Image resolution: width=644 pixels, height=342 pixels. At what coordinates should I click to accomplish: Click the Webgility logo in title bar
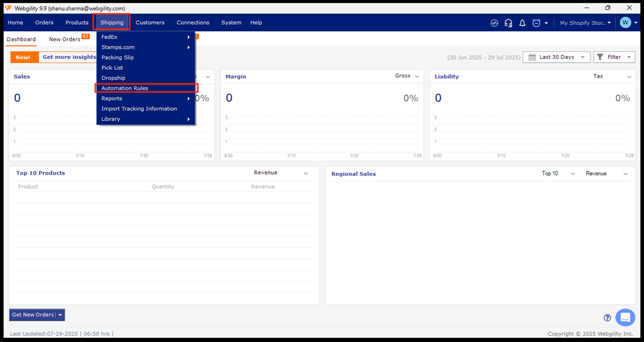pyautogui.click(x=8, y=8)
